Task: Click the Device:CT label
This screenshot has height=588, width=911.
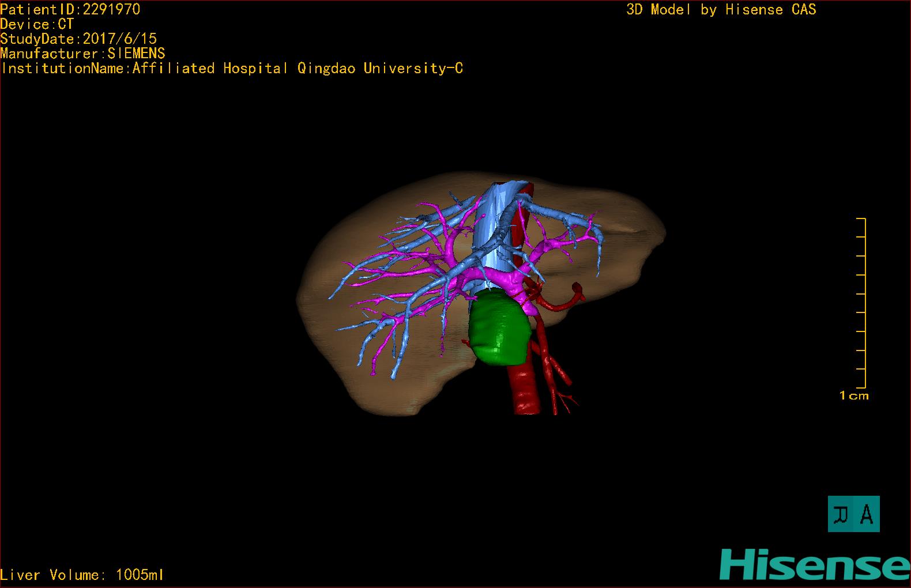Action: pos(37,24)
